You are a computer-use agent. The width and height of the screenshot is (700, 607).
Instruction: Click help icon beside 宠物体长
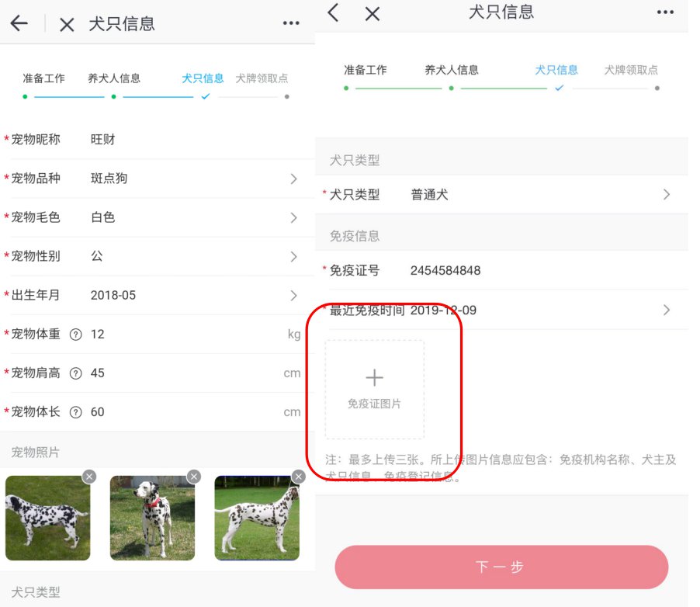point(76,412)
